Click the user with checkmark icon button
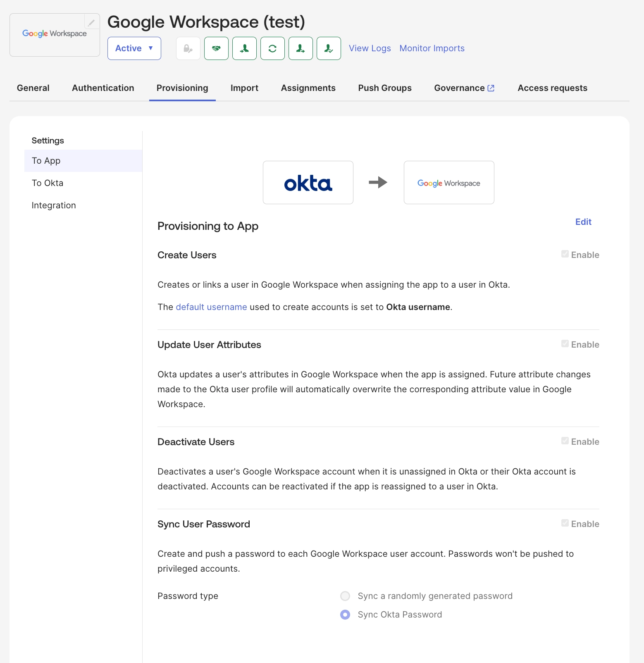The height and width of the screenshot is (663, 644). point(329,48)
